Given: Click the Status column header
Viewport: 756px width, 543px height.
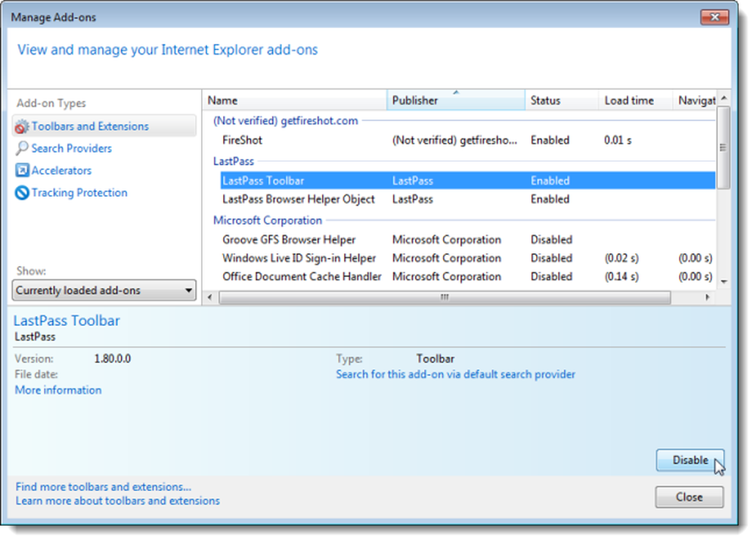Looking at the screenshot, I should click(562, 101).
